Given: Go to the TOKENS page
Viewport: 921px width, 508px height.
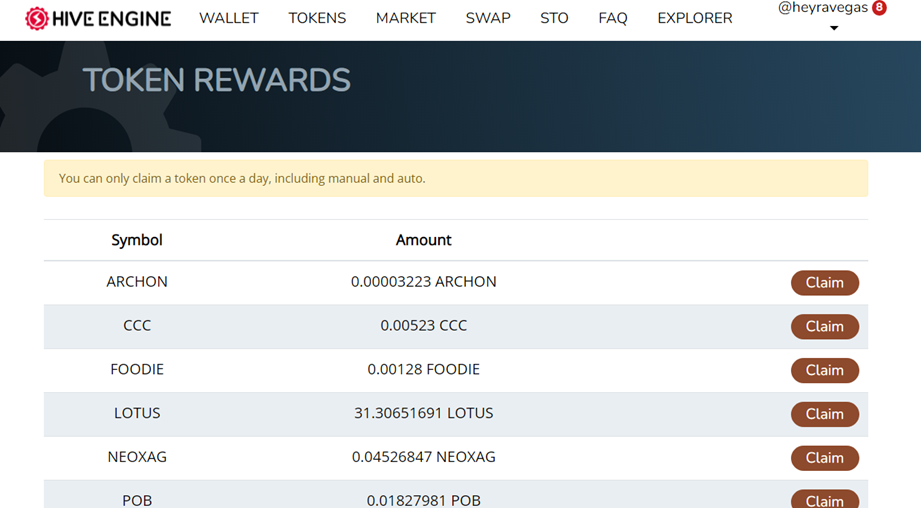Looking at the screenshot, I should coord(317,18).
